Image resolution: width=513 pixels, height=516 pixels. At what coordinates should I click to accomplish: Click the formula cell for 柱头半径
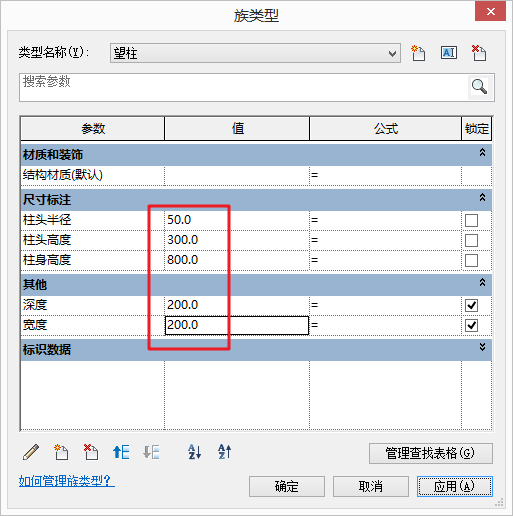coord(386,220)
